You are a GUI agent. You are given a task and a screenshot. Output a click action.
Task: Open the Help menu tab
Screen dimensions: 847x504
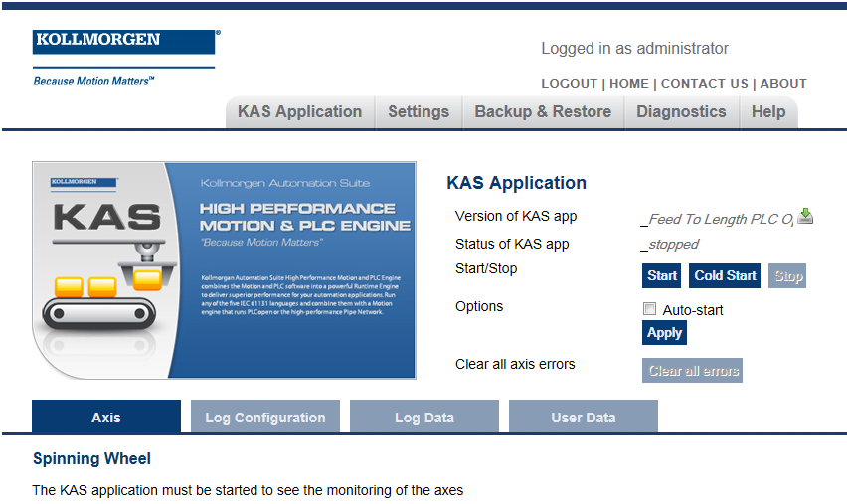pyautogui.click(x=768, y=111)
